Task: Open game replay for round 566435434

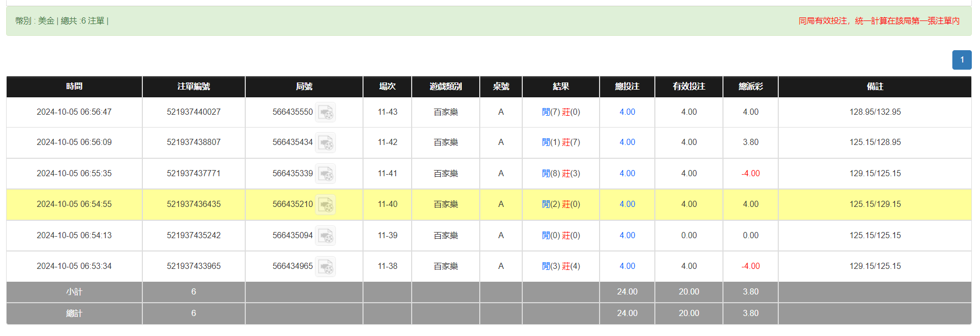Action: 326,143
